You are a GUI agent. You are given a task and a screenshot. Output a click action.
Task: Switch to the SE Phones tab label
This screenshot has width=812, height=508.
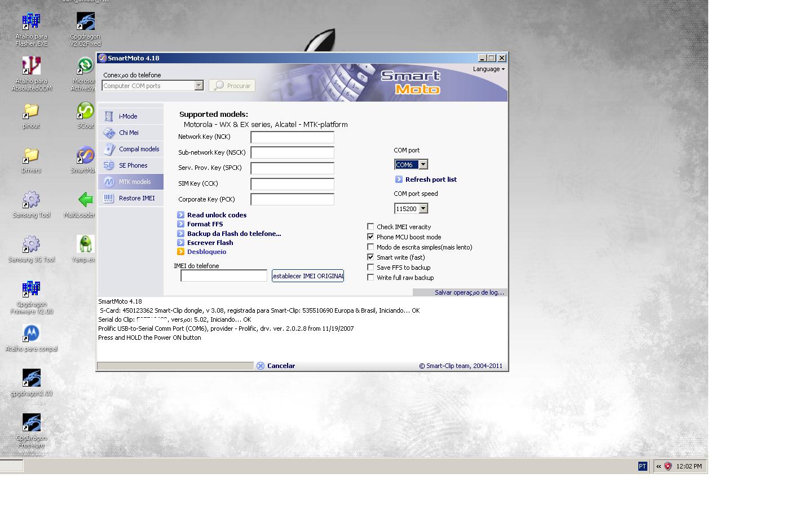pyautogui.click(x=133, y=165)
